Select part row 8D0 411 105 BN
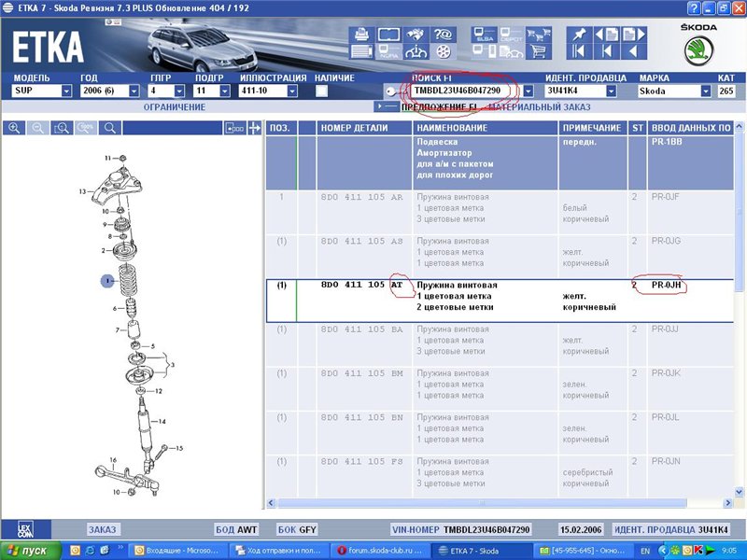 click(500, 433)
